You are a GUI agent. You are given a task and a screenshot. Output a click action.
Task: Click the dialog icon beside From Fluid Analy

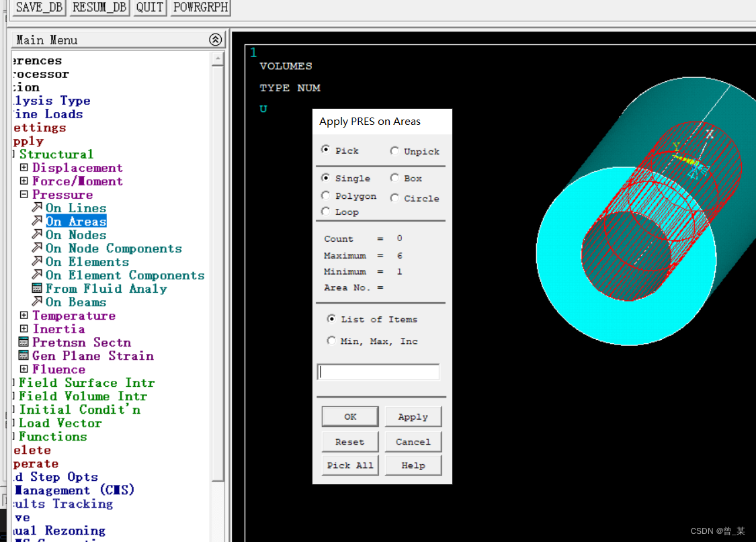tap(37, 289)
